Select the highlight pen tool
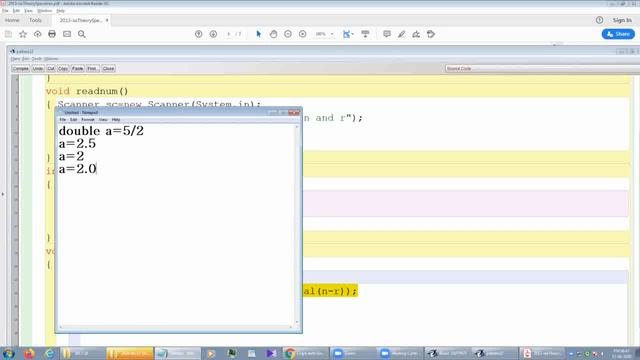 tap(402, 34)
